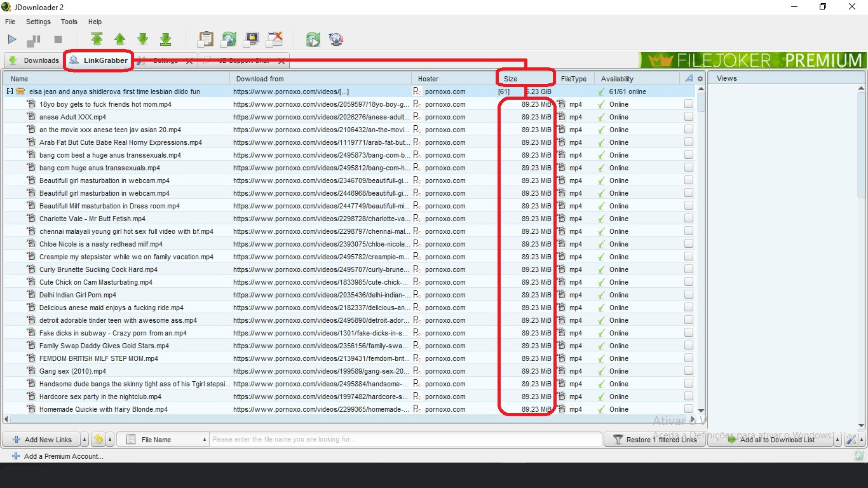Start all downloads with the play icon
The height and width of the screenshot is (488, 868).
12,39
